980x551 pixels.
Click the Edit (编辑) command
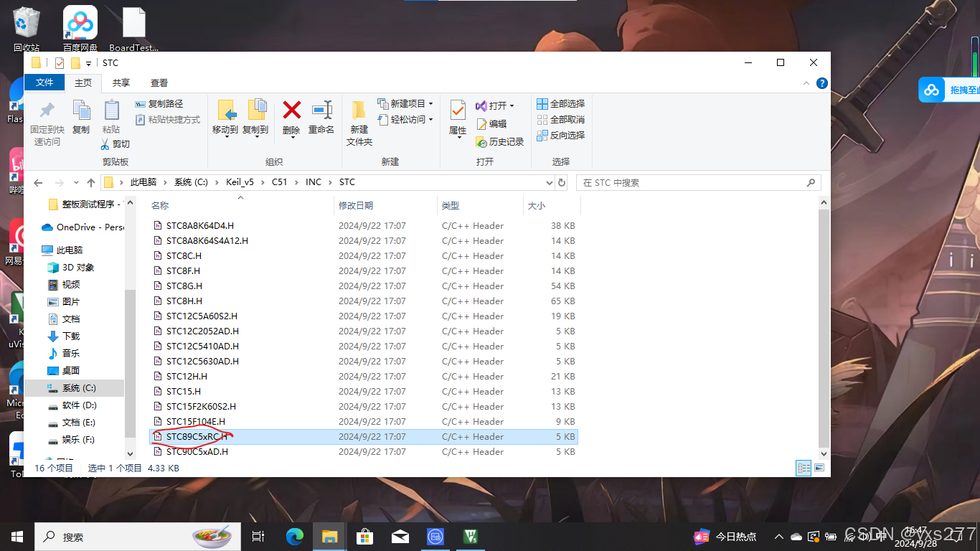[x=491, y=123]
